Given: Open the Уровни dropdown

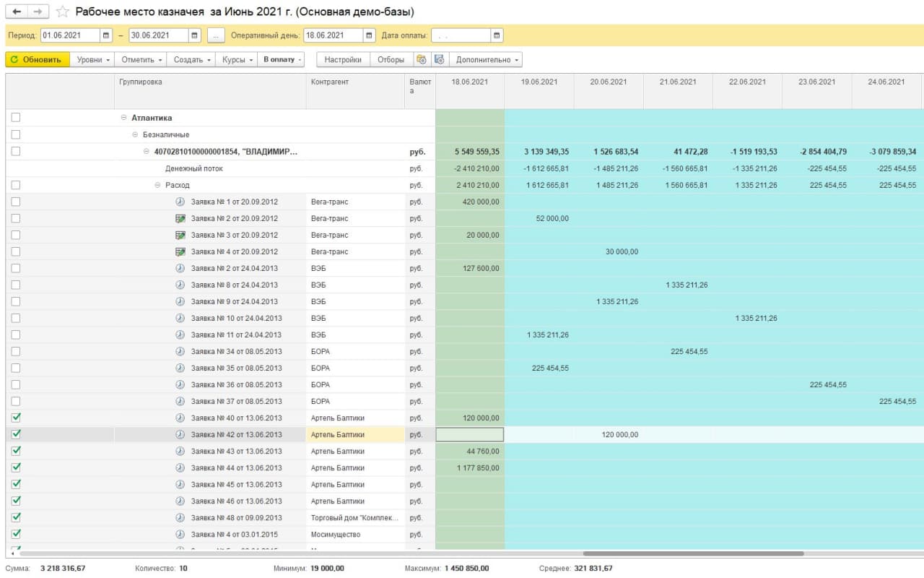Looking at the screenshot, I should tap(93, 60).
